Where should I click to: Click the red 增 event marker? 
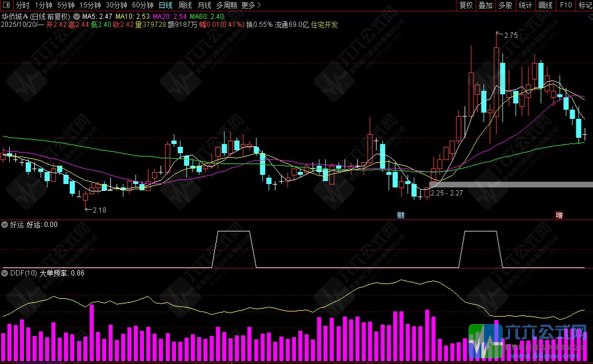tap(559, 215)
